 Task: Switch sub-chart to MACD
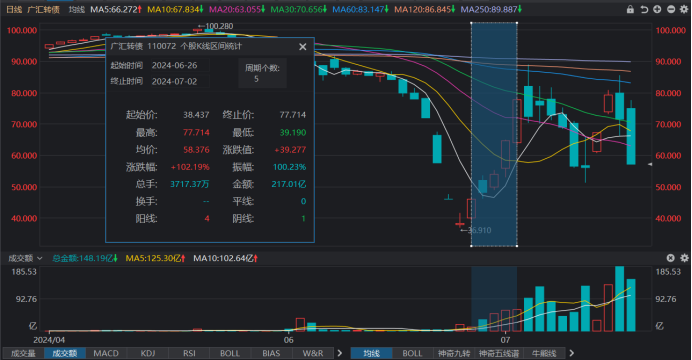pyautogui.click(x=106, y=353)
